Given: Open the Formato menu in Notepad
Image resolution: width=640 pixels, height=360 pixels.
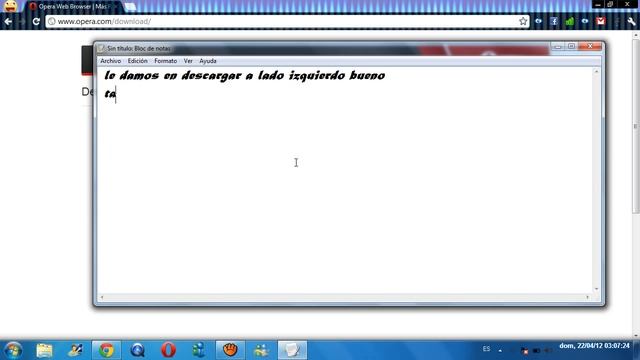Looking at the screenshot, I should click(x=166, y=61).
